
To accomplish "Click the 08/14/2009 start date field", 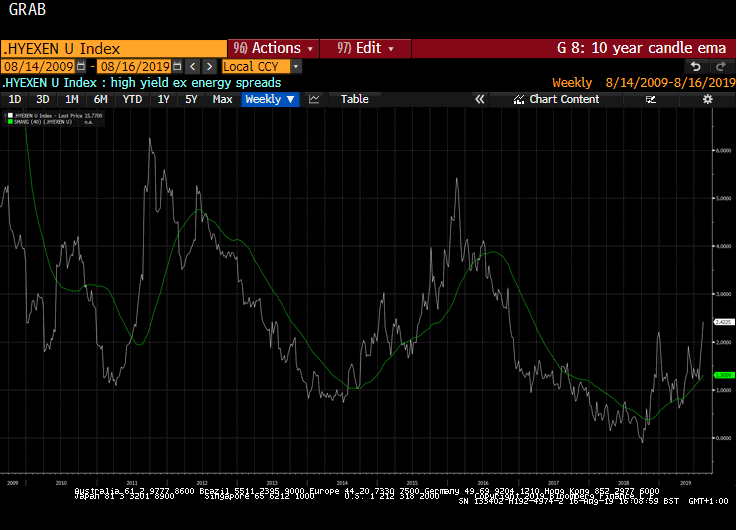I will point(38,67).
